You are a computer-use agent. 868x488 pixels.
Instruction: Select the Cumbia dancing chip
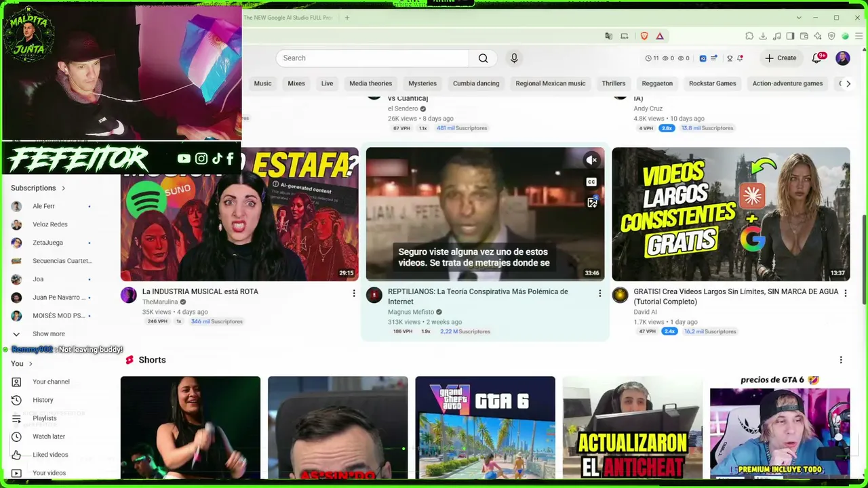click(x=476, y=83)
